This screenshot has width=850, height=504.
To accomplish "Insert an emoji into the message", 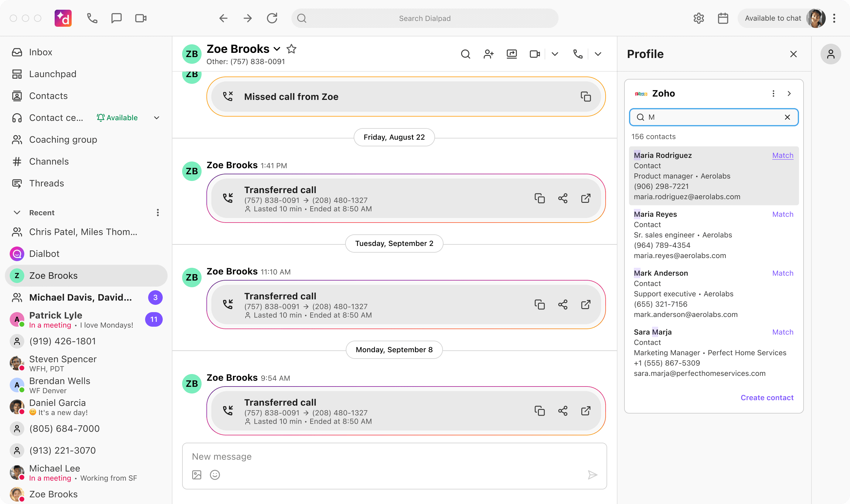I will point(215,475).
